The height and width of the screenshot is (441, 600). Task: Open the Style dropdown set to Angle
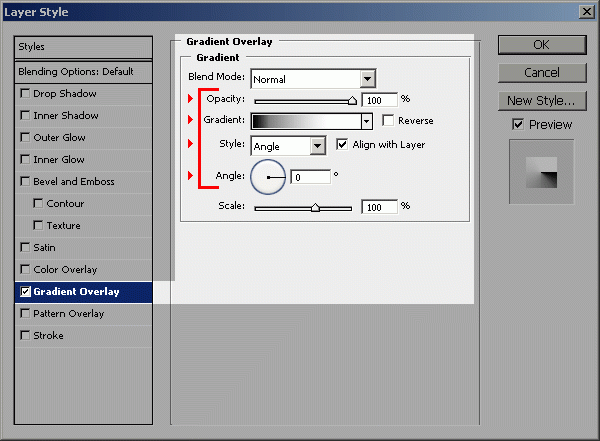coord(318,146)
